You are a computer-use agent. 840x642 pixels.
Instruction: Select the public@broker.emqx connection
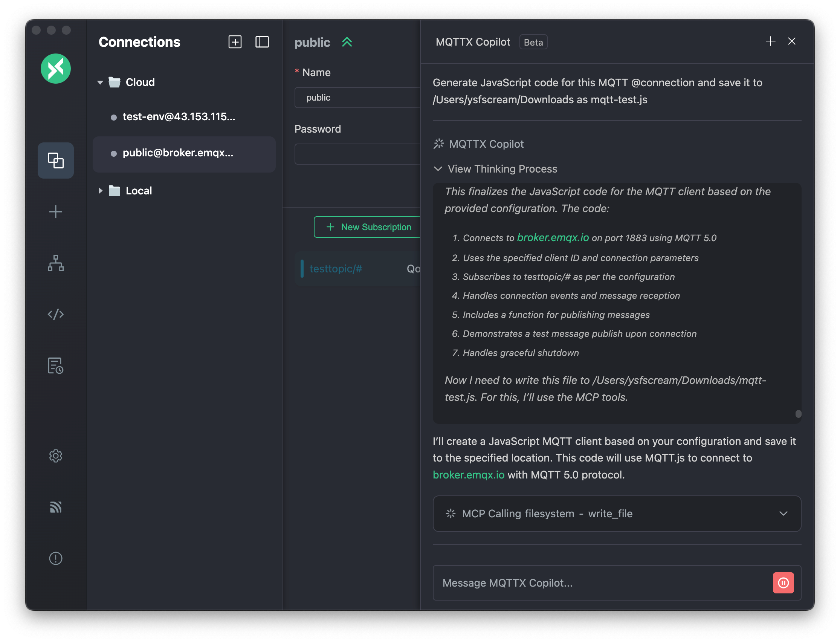pos(178,153)
